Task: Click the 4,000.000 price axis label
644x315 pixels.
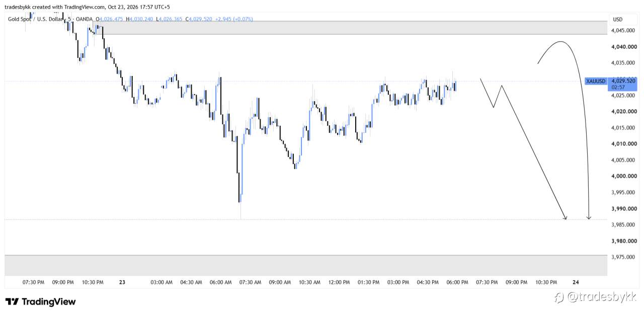Action: point(623,176)
